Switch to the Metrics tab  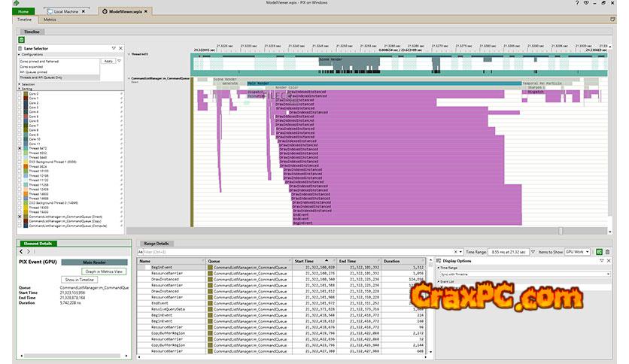point(50,20)
